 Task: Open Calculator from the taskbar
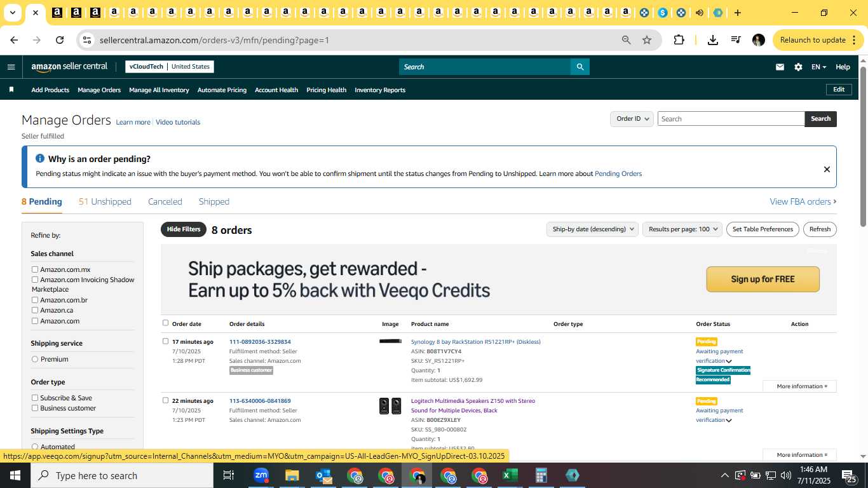click(541, 475)
